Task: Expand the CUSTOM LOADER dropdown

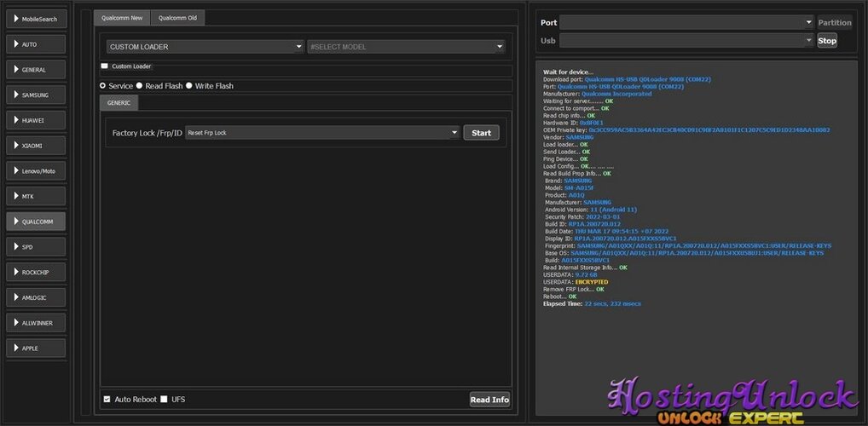Action: pyautogui.click(x=205, y=47)
